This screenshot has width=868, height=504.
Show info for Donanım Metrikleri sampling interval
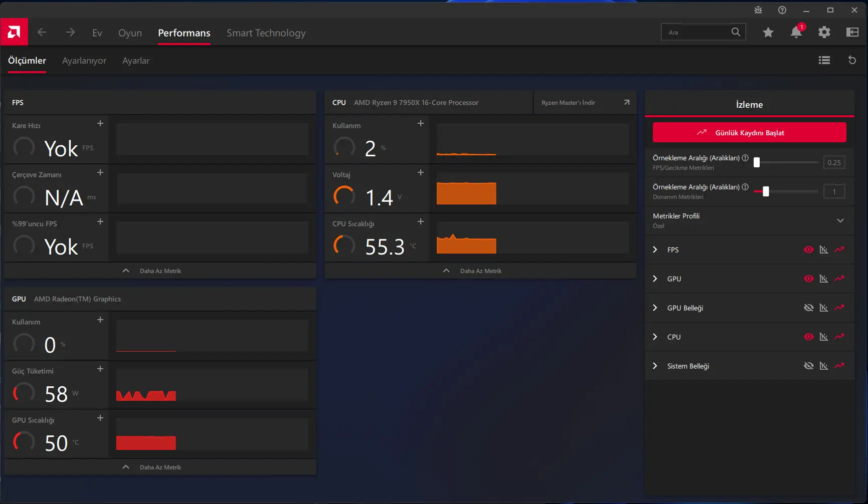745,187
